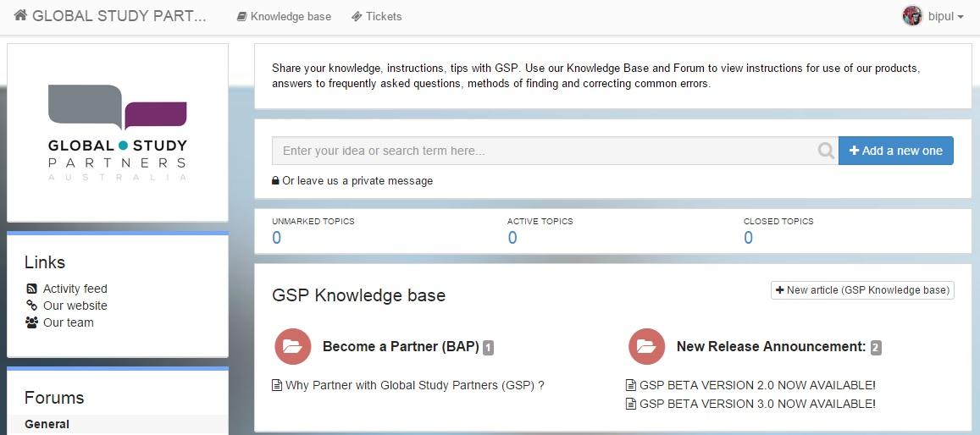Viewport: 980px width, 435px height.
Task: Open the Our website link
Action: click(75, 306)
